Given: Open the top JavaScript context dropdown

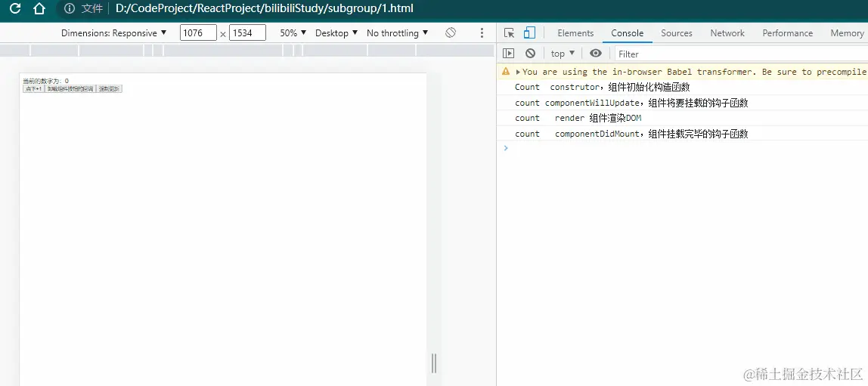Looking at the screenshot, I should [563, 54].
